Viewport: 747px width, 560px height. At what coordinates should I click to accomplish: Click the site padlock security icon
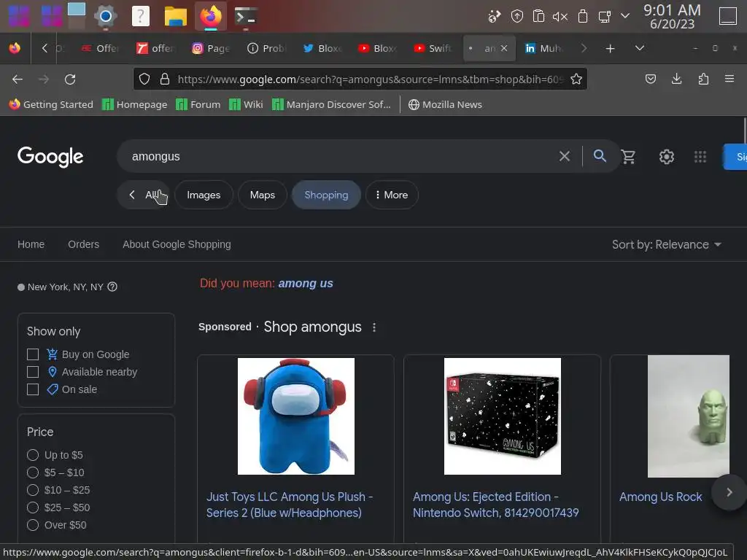[165, 79]
